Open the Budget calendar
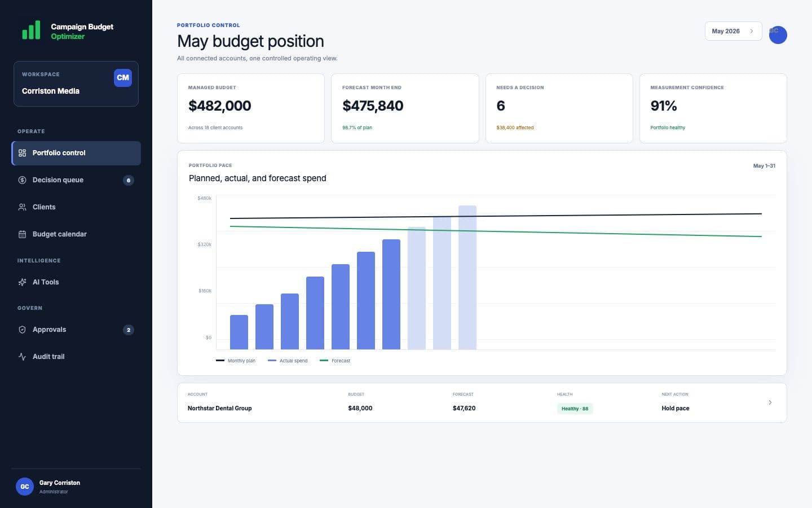This screenshot has width=812, height=508. click(x=76, y=234)
